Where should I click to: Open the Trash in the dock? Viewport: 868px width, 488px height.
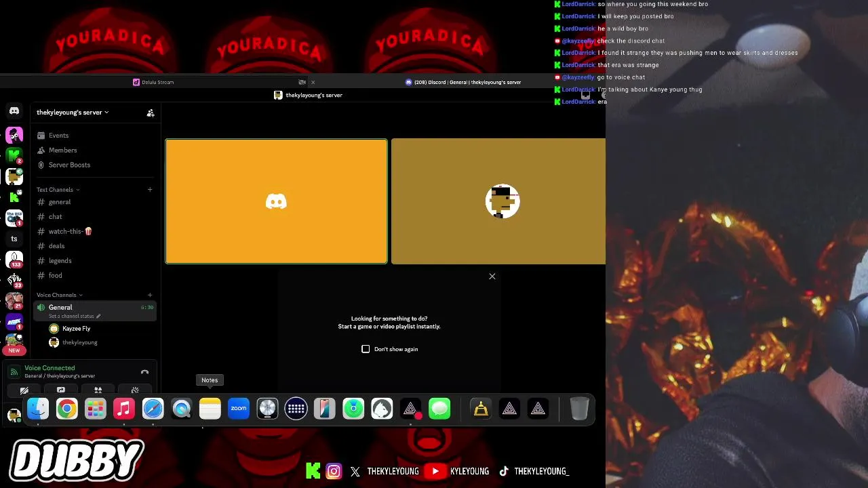[579, 409]
